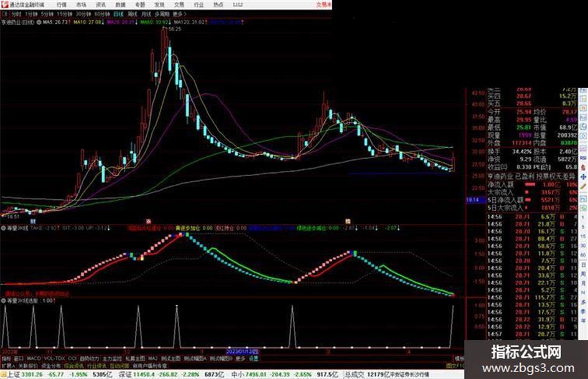Open 综合资讯 link
The image size is (588, 379).
click(x=74, y=365)
